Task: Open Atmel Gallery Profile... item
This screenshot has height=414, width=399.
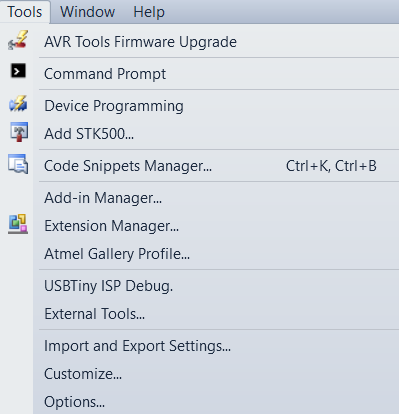Action: 217,254
